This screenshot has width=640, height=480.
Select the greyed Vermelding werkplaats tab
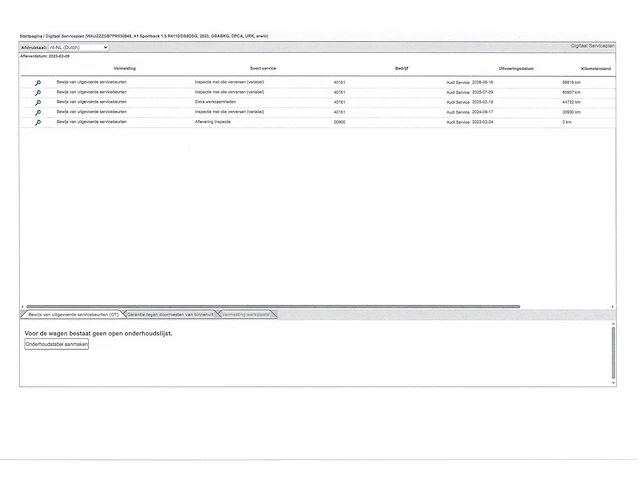tap(246, 315)
